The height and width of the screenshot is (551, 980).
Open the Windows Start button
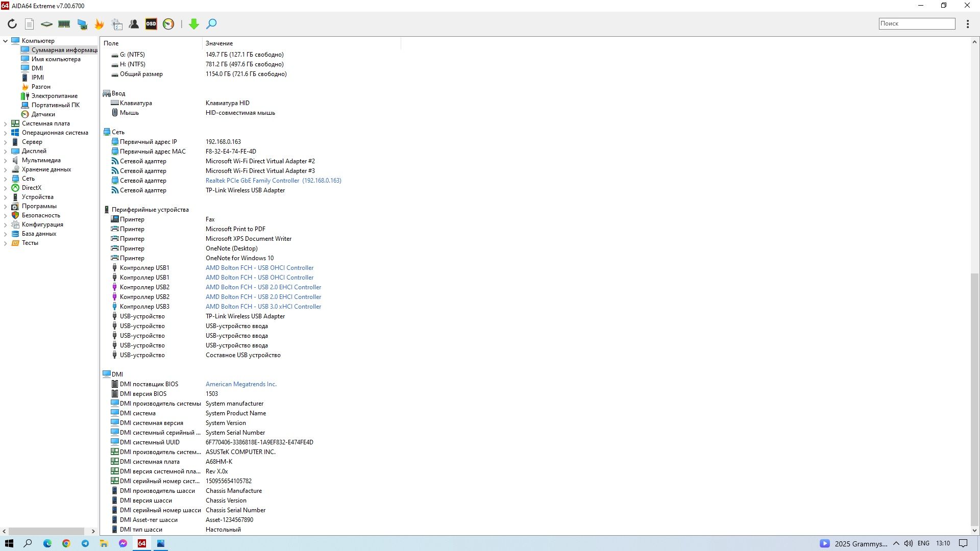click(9, 543)
